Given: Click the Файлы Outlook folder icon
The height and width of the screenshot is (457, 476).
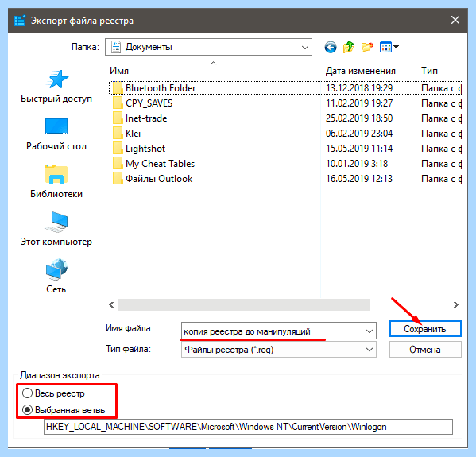Looking at the screenshot, I should tap(118, 179).
